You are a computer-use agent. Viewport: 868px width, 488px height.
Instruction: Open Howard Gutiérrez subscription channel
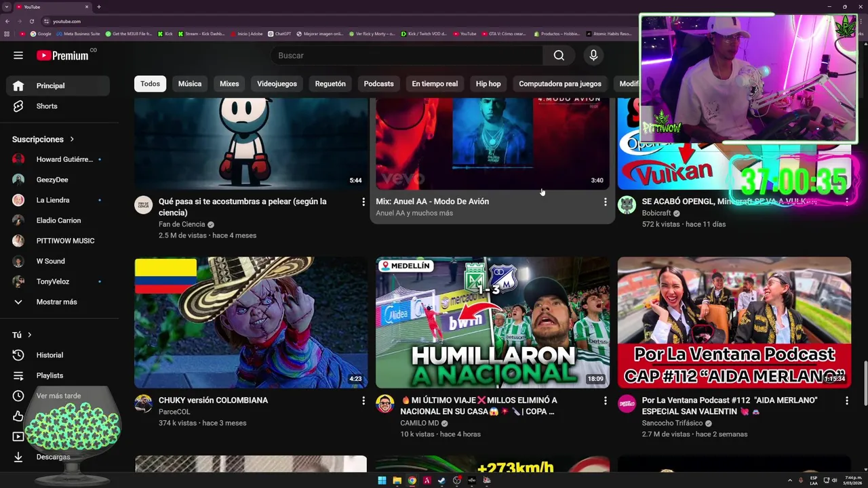(x=58, y=159)
